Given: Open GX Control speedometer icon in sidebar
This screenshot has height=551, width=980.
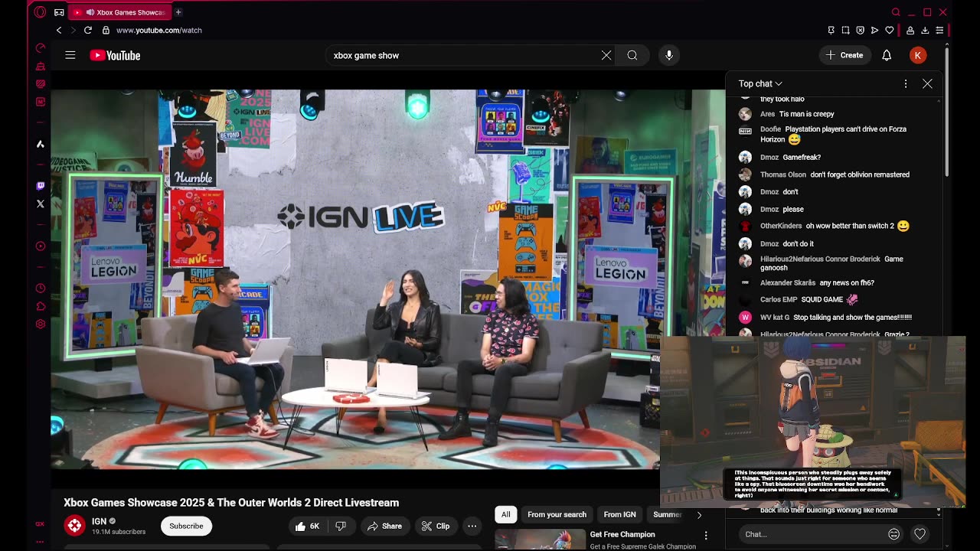Looking at the screenshot, I should point(41,47).
